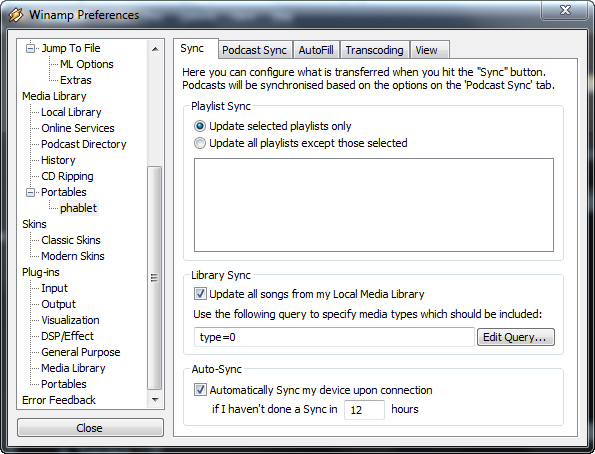Click the tree scrollbar up arrow

[x=155, y=49]
